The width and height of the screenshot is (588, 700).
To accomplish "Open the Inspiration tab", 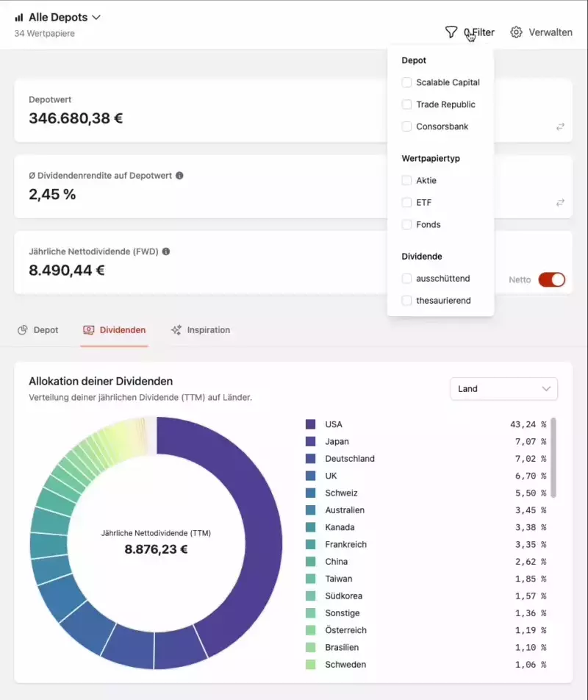I will click(201, 330).
